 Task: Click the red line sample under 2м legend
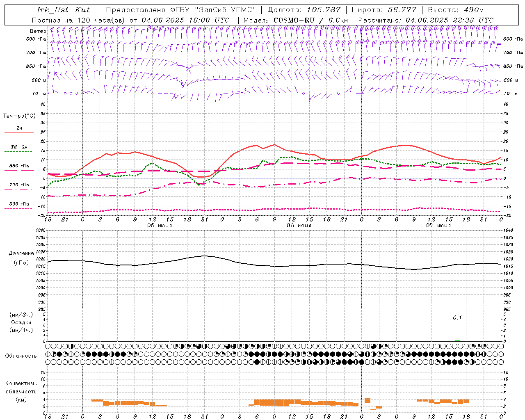click(x=19, y=133)
